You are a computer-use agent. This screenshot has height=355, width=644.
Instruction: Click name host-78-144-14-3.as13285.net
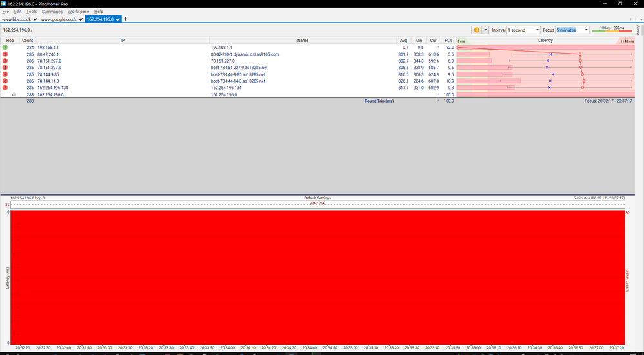pos(238,81)
